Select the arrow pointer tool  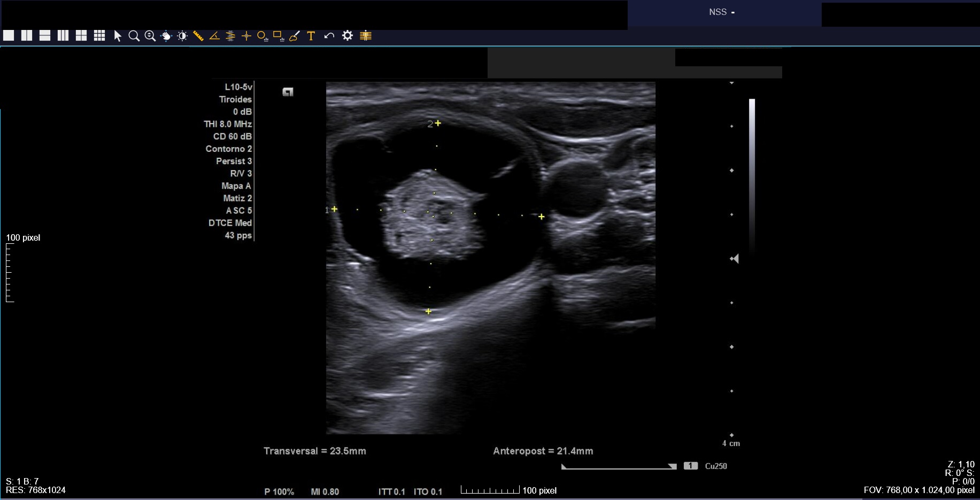118,36
